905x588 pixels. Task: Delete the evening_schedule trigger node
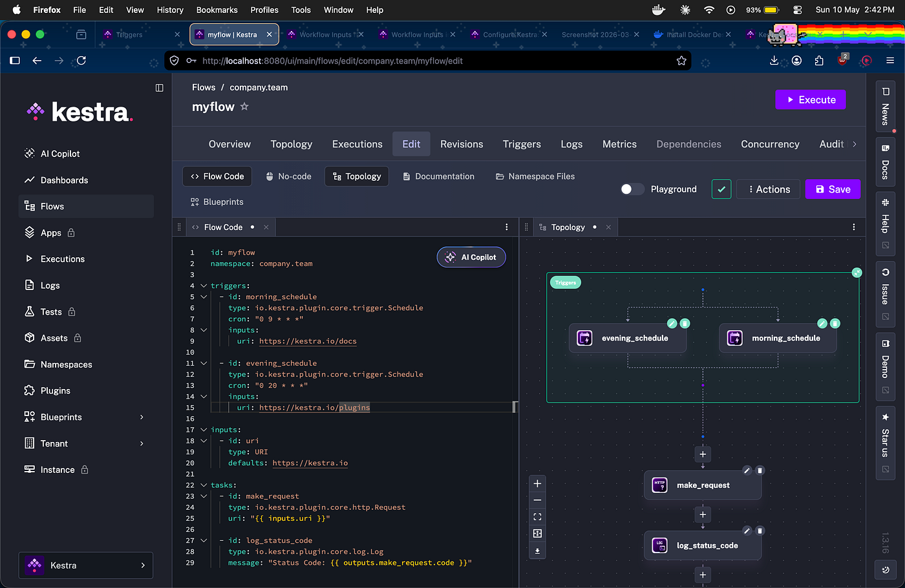coord(685,323)
